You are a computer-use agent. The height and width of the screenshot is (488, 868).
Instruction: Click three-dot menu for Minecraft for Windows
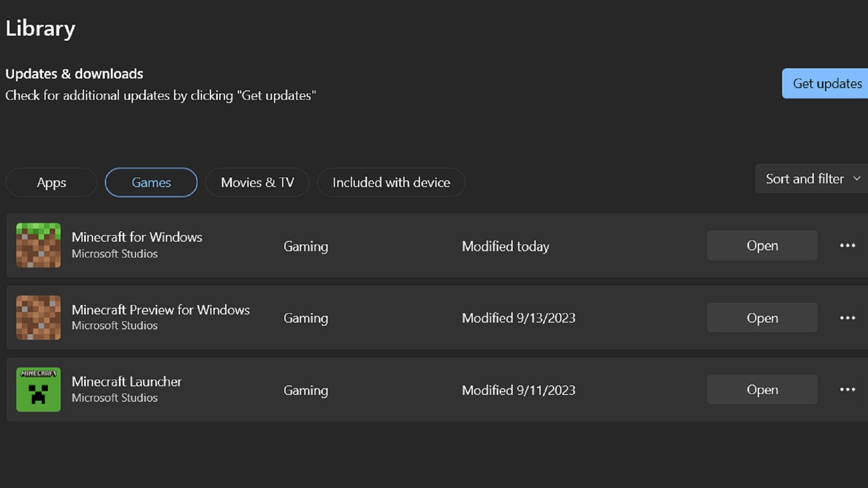(847, 245)
